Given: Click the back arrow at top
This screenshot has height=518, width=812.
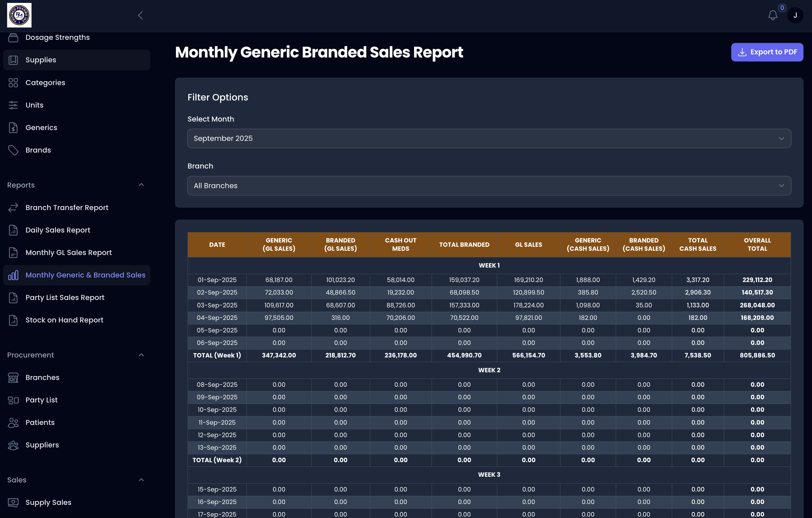Looking at the screenshot, I should click(x=140, y=15).
